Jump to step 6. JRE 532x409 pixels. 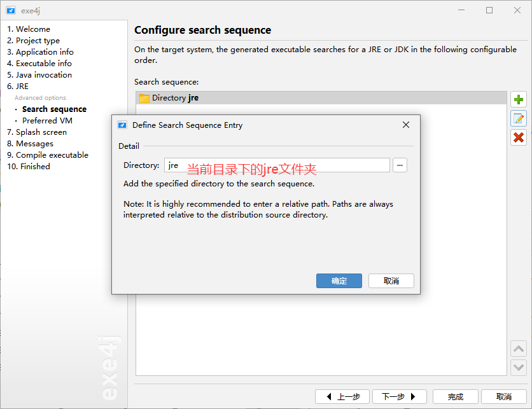[x=18, y=86]
